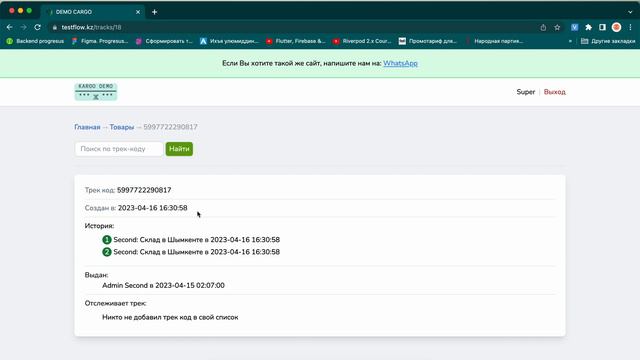The height and width of the screenshot is (360, 640).
Task: Expand the tab search chevron
Action: coord(630,12)
